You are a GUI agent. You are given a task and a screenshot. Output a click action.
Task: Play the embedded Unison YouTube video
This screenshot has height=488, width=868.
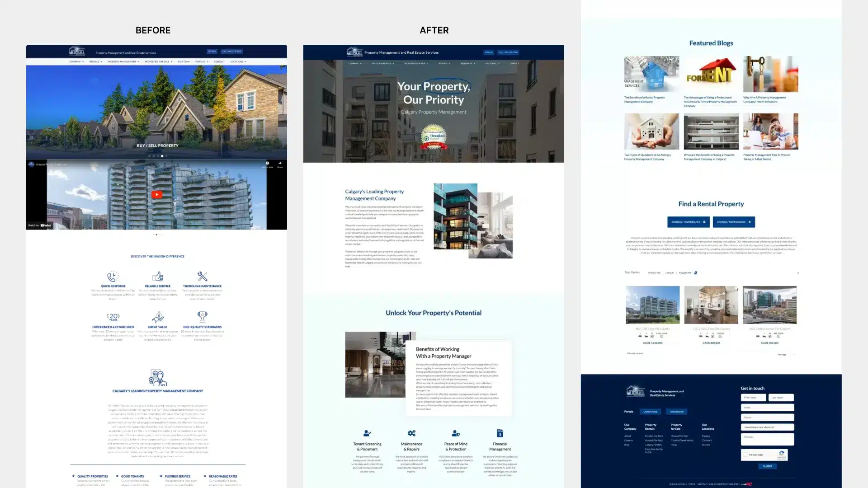(x=156, y=194)
